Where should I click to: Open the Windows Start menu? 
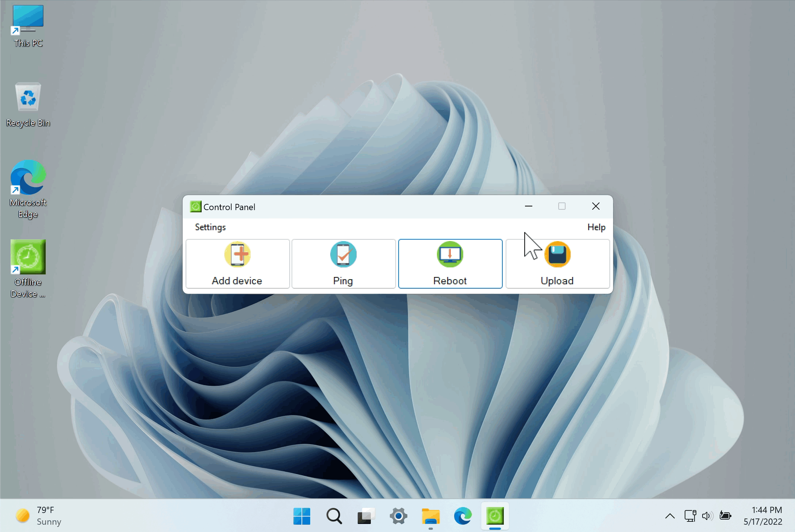pyautogui.click(x=302, y=516)
